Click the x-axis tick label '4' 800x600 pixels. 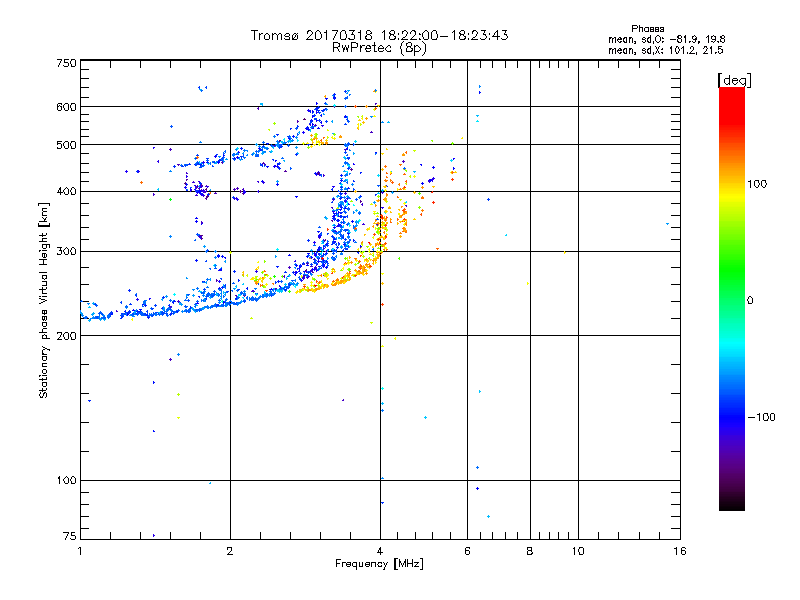click(x=380, y=551)
